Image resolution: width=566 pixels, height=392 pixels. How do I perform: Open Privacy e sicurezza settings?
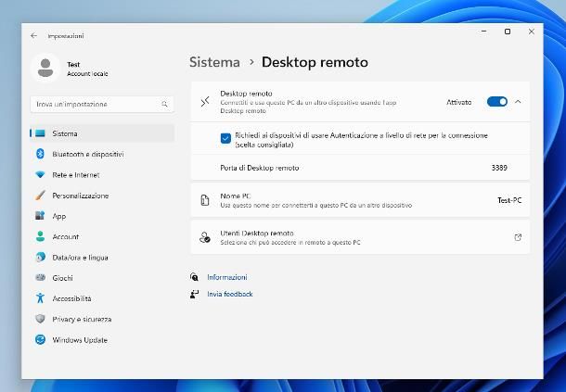pyautogui.click(x=102, y=319)
